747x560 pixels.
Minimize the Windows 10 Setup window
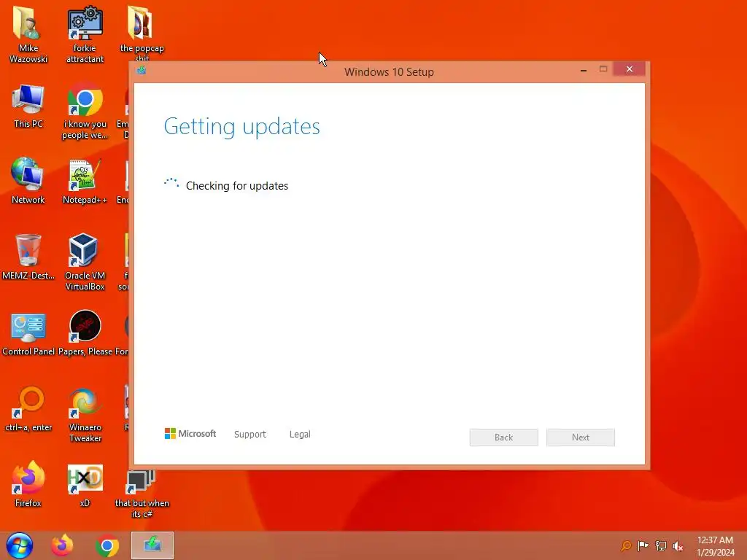point(584,70)
